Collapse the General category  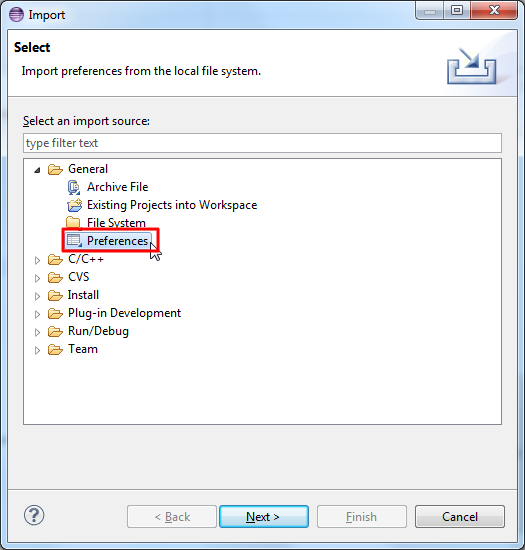point(38,170)
